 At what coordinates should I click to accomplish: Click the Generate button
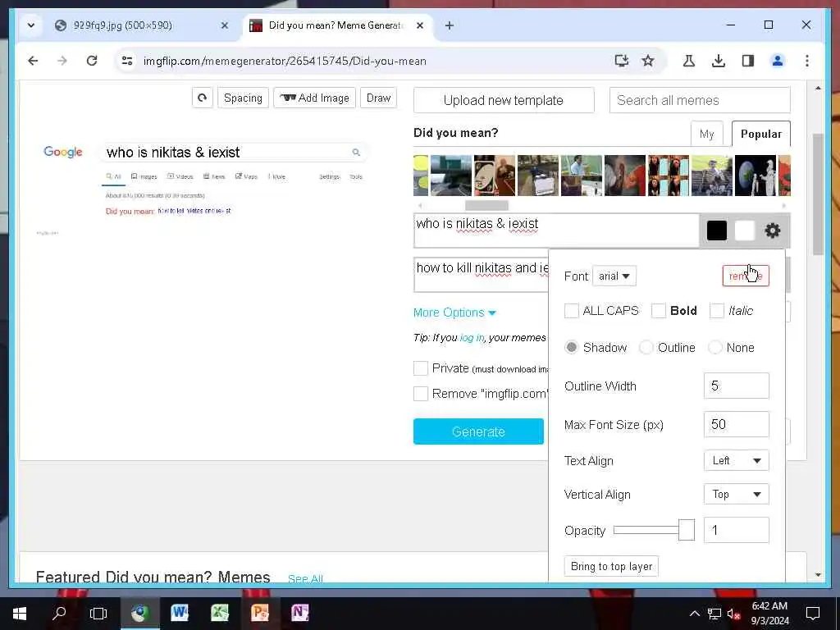(x=478, y=431)
